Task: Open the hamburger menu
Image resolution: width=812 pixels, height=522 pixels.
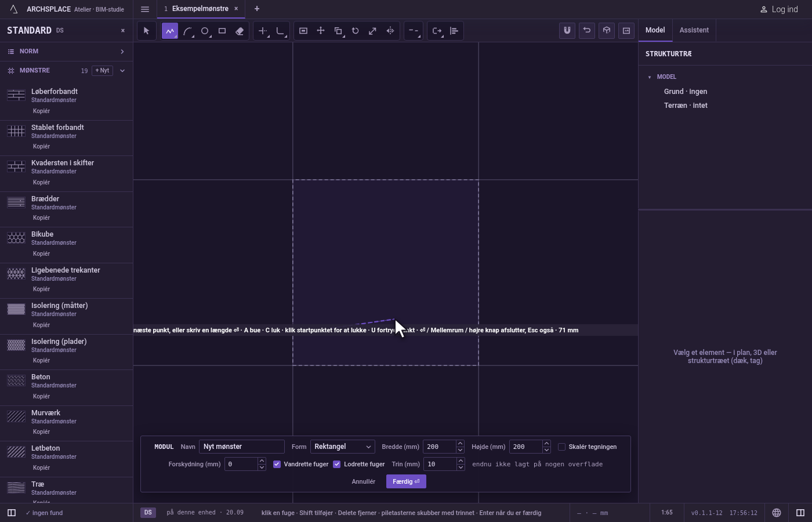Action: 145,9
